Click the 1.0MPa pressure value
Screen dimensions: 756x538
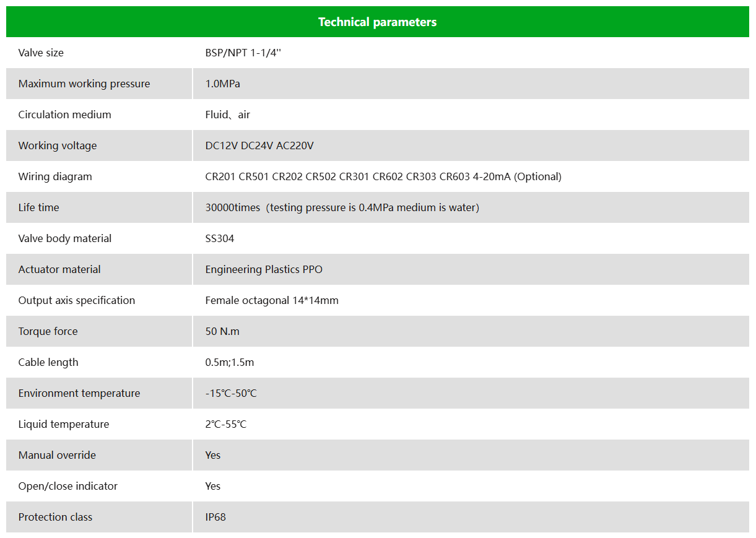pos(222,84)
